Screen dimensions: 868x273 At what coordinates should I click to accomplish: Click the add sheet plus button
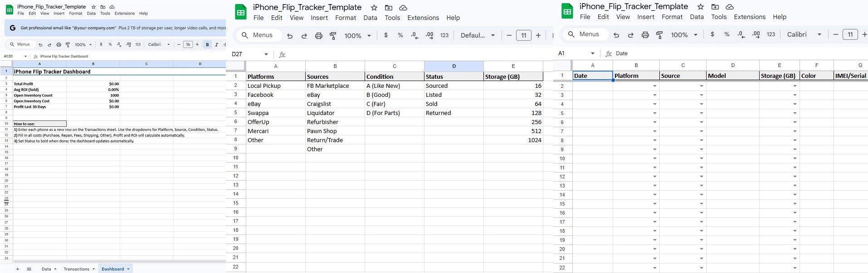pos(18,269)
